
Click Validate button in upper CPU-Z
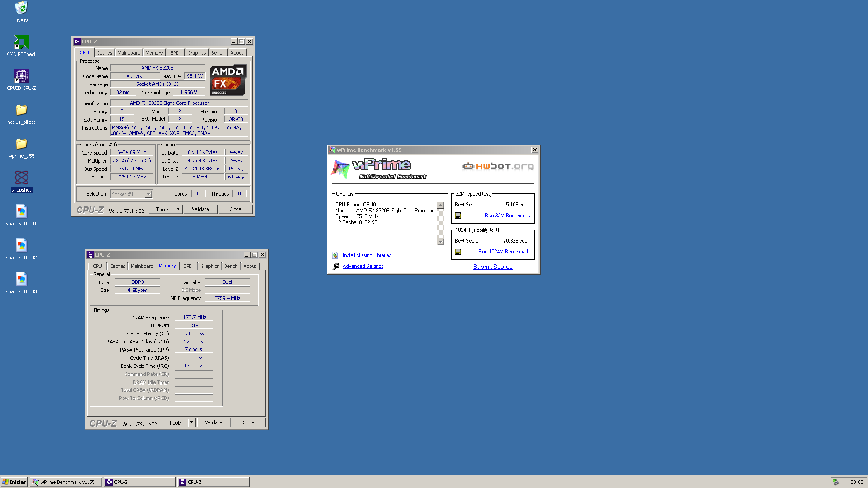click(x=200, y=209)
